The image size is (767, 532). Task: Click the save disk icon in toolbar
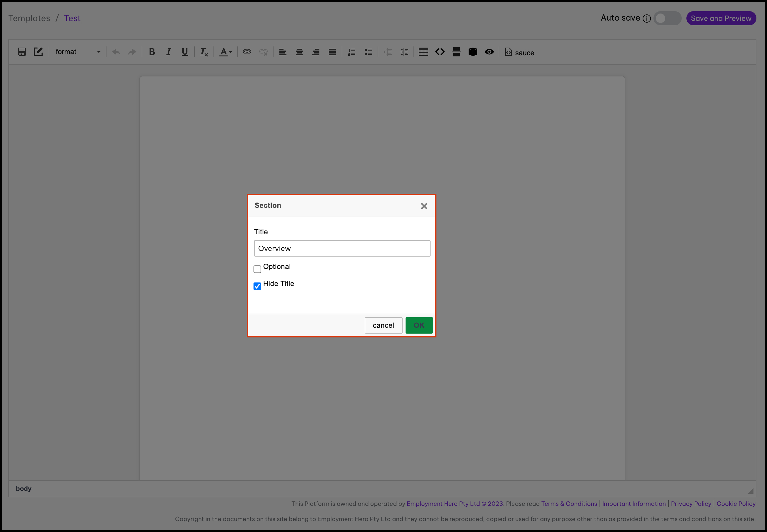(x=22, y=52)
